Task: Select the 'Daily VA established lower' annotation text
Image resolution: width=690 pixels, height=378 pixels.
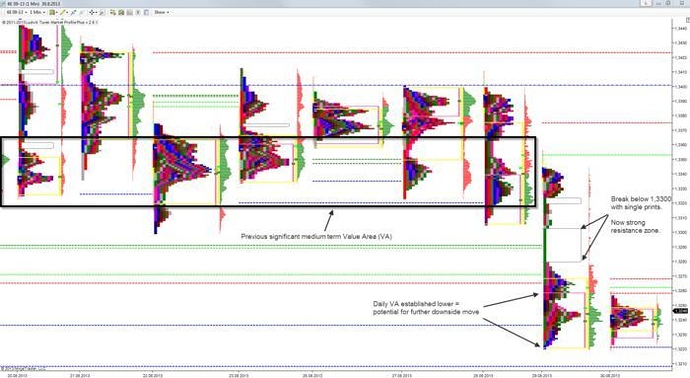Action: [426, 308]
